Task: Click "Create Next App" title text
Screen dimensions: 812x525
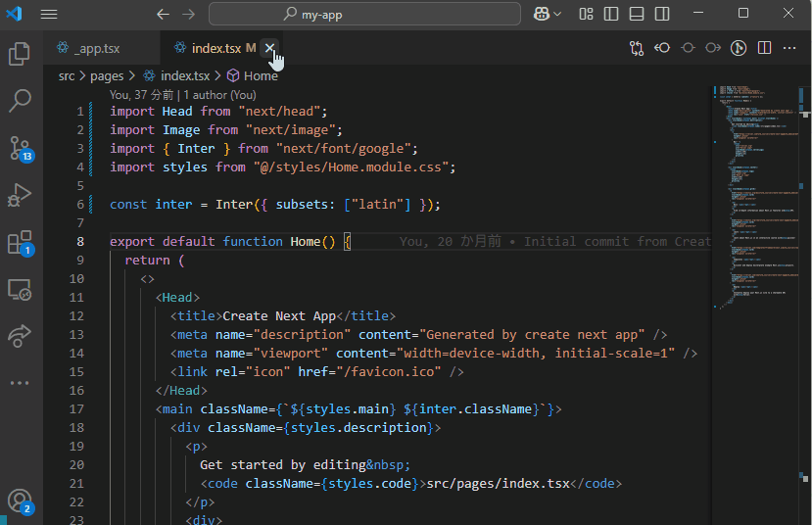Action: 279,316
